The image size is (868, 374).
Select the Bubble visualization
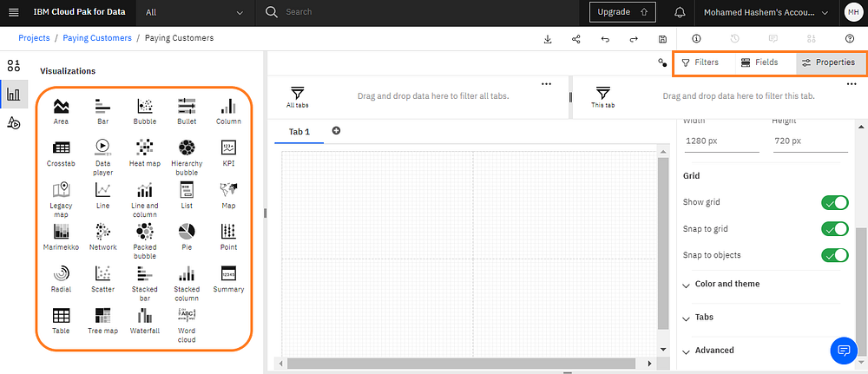click(x=145, y=111)
